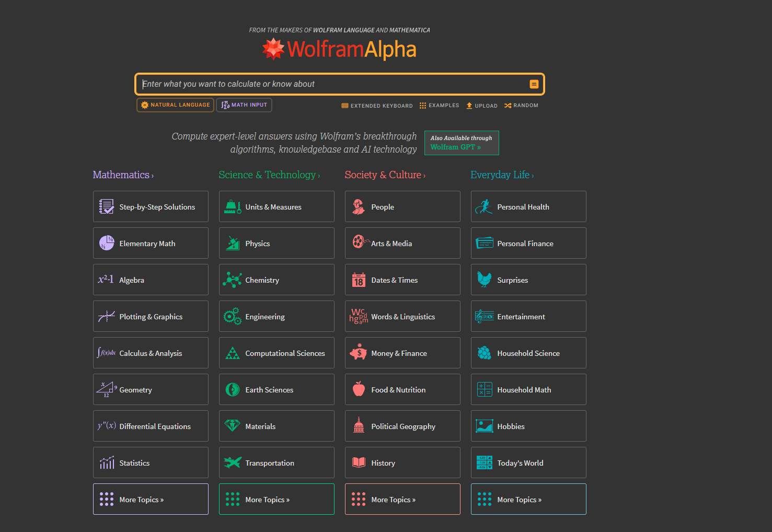Click the Personal Health runner icon
Image resolution: width=772 pixels, height=532 pixels.
(x=484, y=206)
